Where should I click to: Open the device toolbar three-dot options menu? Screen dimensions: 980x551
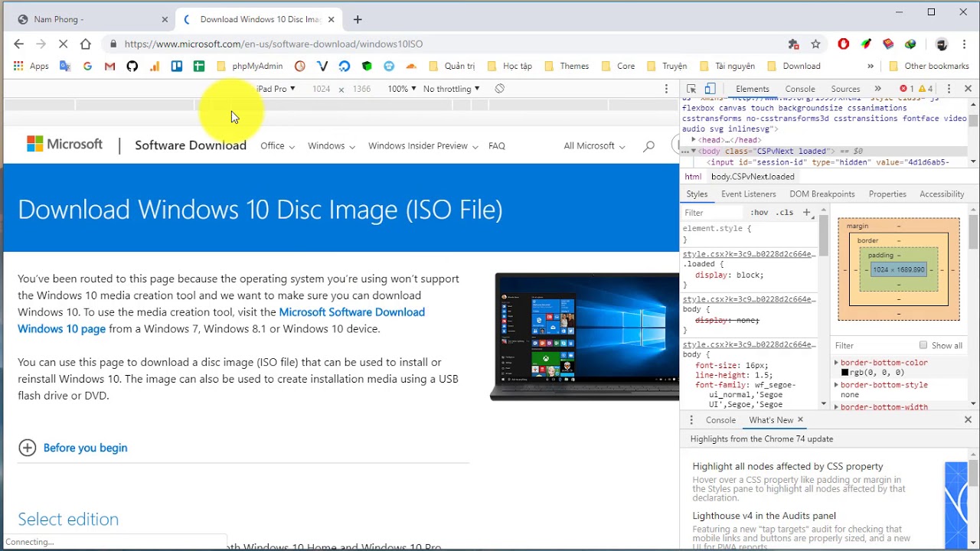[666, 89]
